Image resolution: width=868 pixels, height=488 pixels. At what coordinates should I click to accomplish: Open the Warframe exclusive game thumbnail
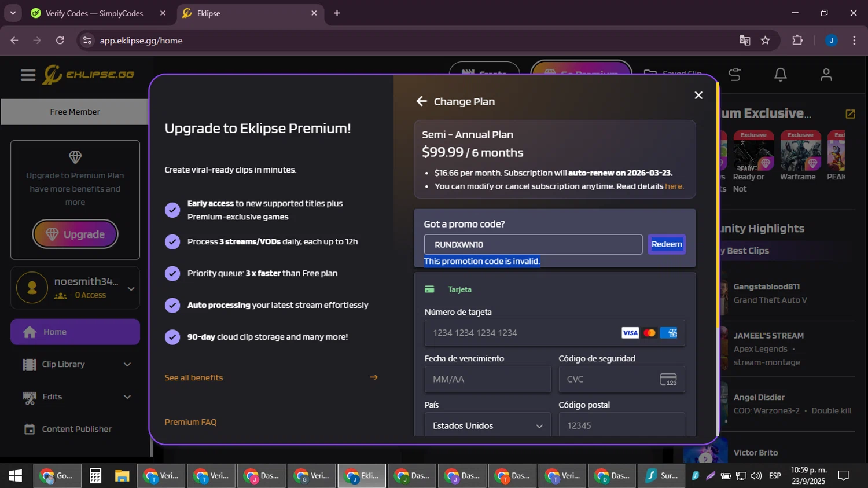[800, 151]
